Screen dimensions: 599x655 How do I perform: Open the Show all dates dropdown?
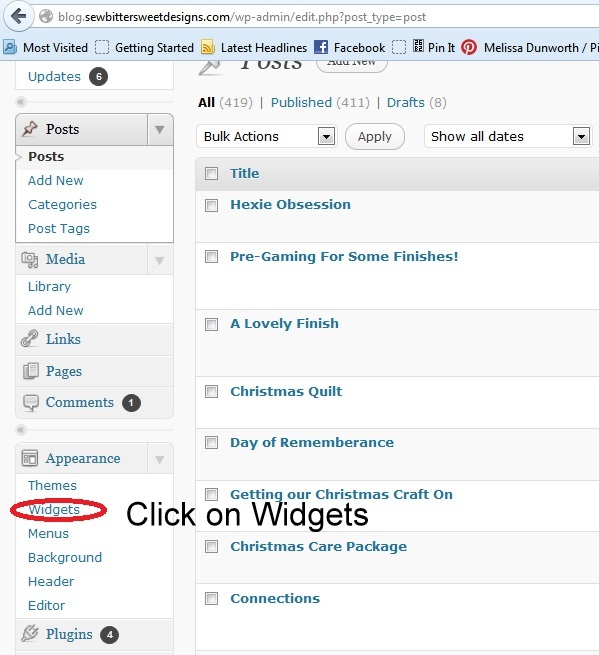click(x=508, y=136)
